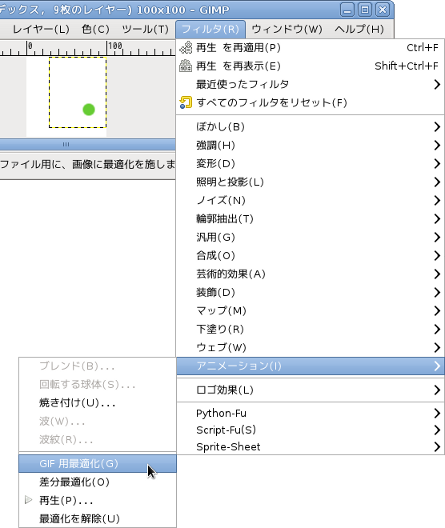Screen dimensions: 445x528
Task: Open the レイヤー(L) menu
Action: [41, 29]
